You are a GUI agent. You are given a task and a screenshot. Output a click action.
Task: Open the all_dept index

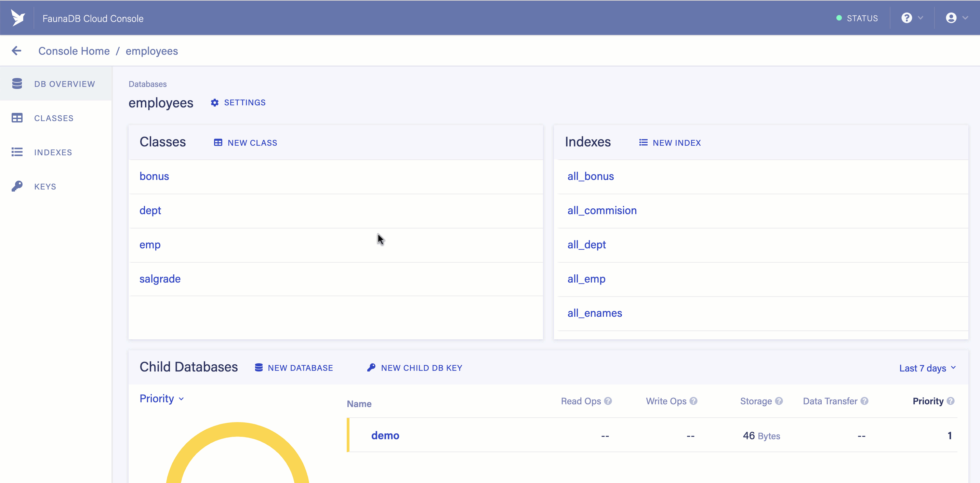pyautogui.click(x=587, y=245)
